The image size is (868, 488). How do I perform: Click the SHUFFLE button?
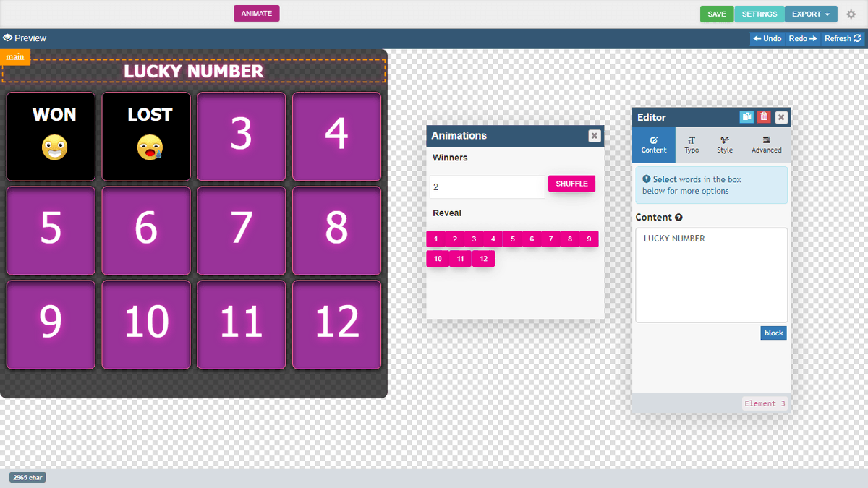pos(571,184)
